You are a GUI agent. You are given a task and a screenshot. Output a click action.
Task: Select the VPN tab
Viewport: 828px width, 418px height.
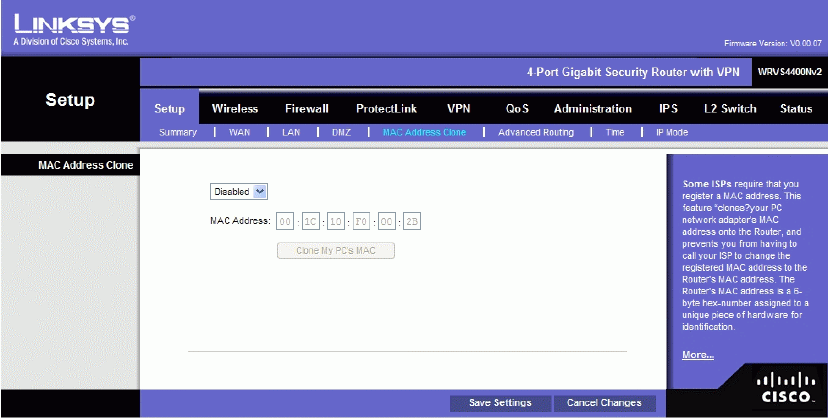point(458,109)
